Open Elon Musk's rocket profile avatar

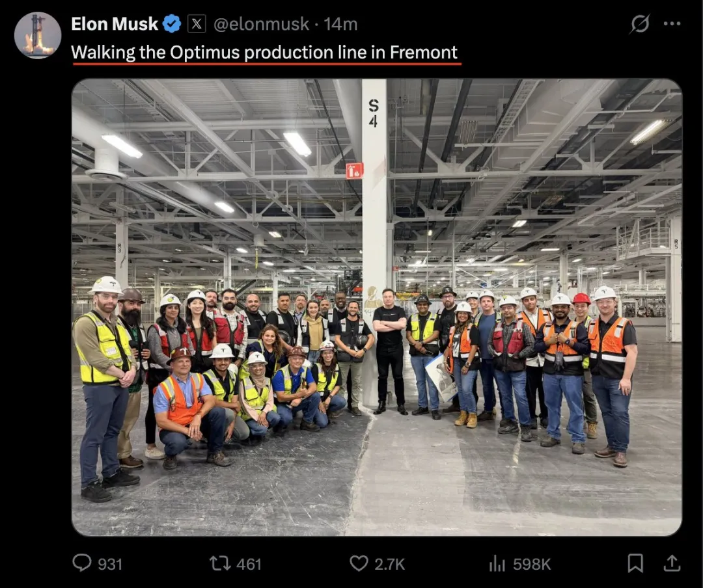click(x=38, y=35)
